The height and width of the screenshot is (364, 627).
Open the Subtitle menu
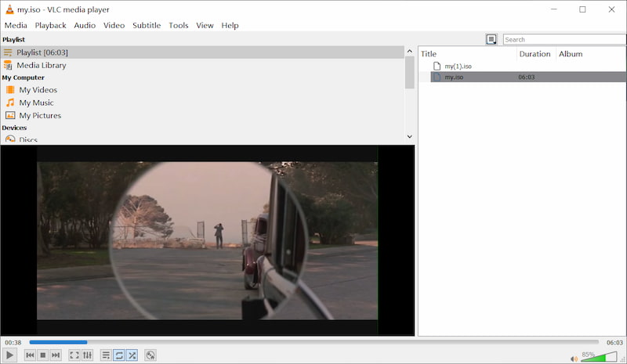pyautogui.click(x=147, y=25)
